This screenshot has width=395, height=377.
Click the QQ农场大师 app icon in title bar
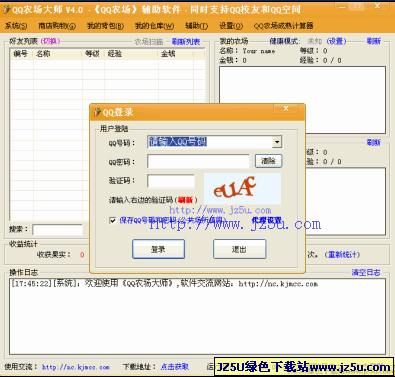point(6,10)
